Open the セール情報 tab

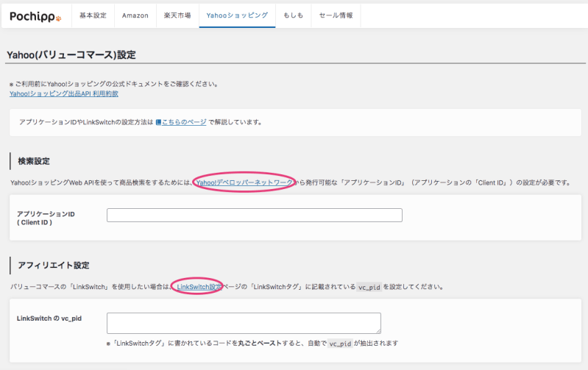coord(336,15)
